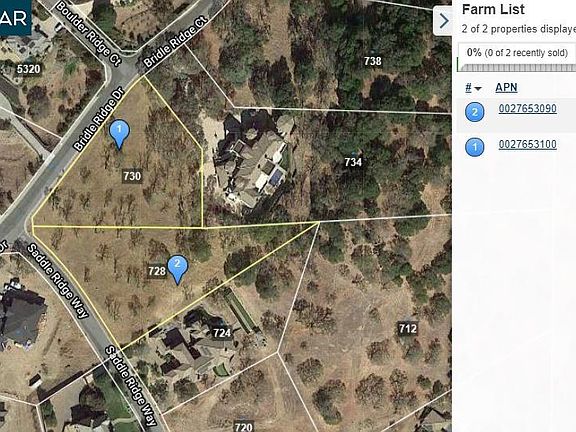Click the AR logo in corner
The width and height of the screenshot is (576, 432).
15,18
